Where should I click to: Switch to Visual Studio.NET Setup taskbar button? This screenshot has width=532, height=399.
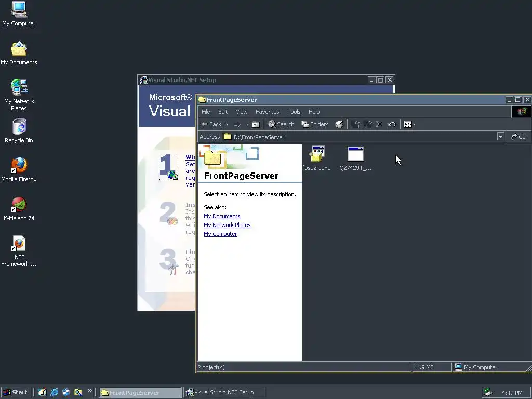[224, 392]
